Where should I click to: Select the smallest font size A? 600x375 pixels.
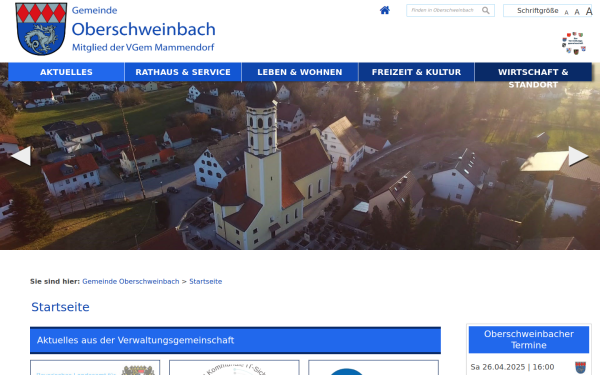click(566, 12)
